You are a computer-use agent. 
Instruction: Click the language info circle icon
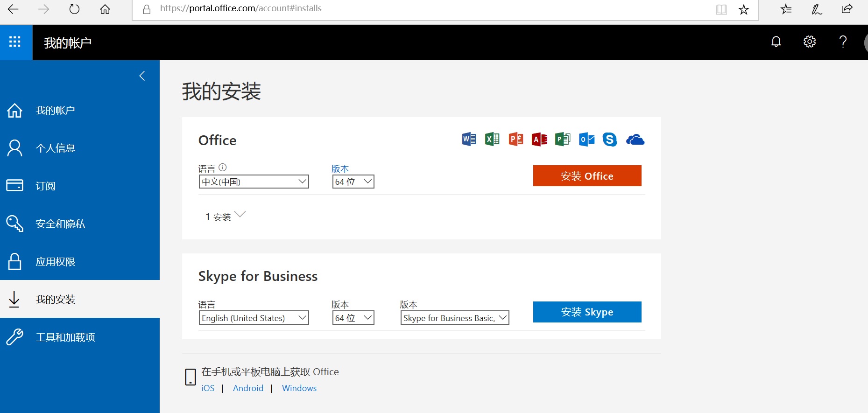(x=223, y=167)
